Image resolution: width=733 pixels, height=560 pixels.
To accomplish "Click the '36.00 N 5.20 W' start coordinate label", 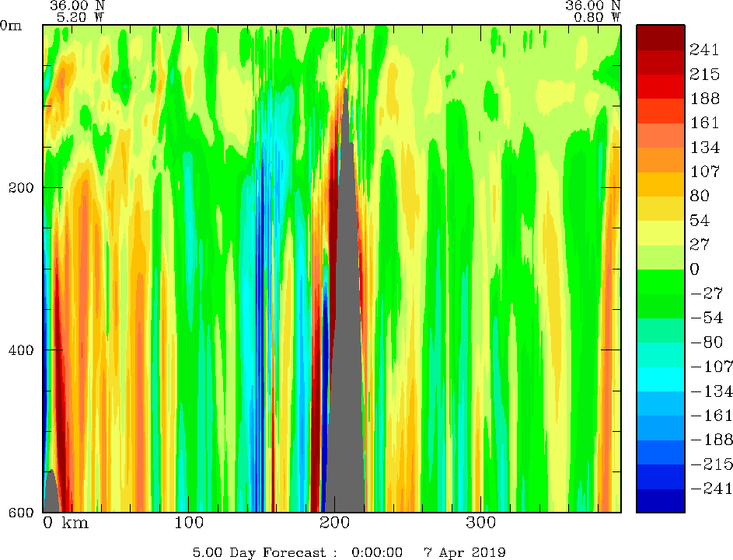I will pos(78,12).
